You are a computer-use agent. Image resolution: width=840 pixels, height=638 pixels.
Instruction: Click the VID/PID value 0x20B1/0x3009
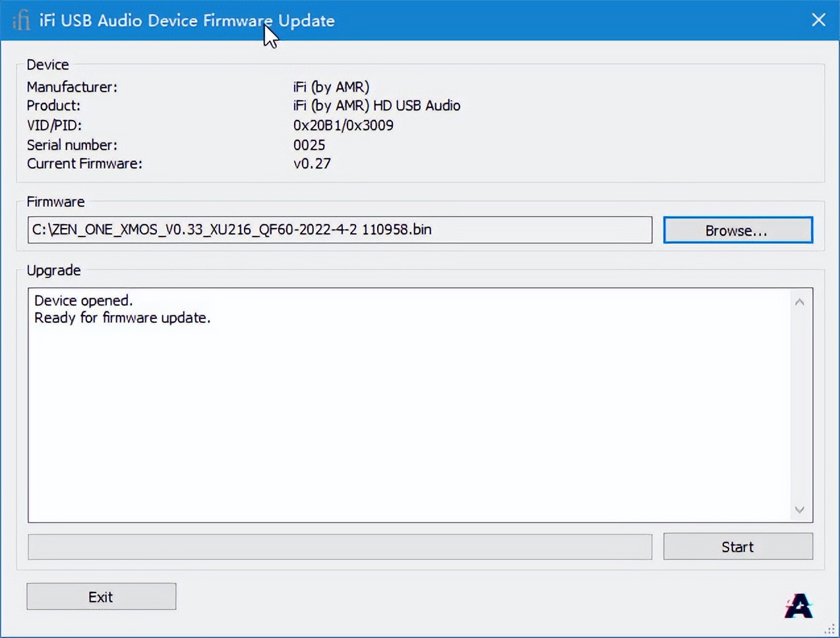(343, 125)
